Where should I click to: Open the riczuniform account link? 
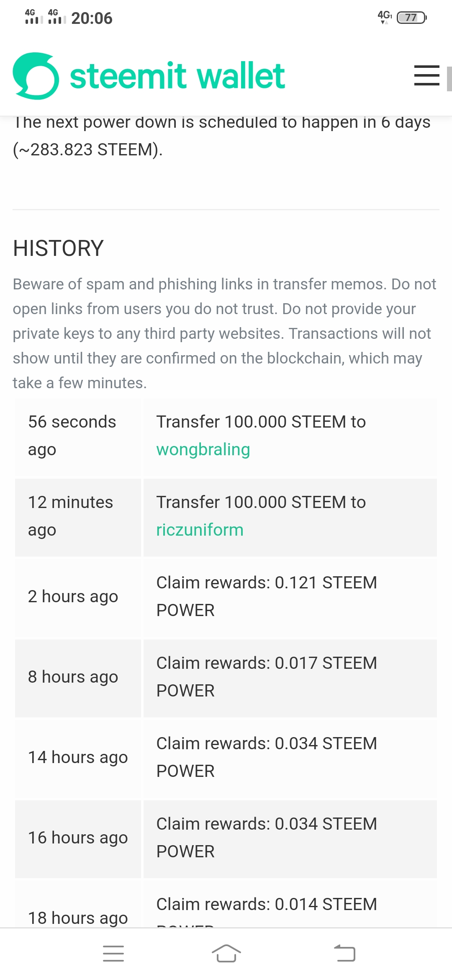point(200,530)
